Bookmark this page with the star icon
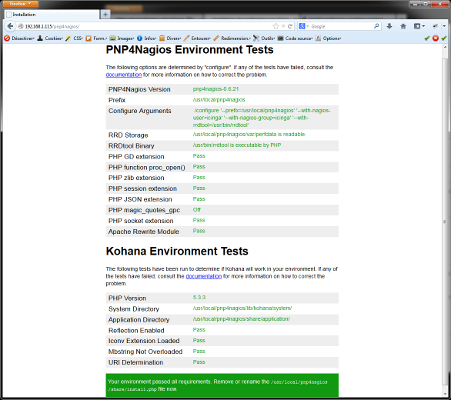 [276, 26]
